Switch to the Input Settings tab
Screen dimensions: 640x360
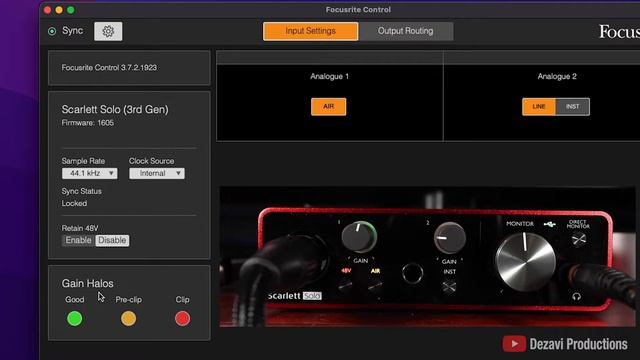311,31
